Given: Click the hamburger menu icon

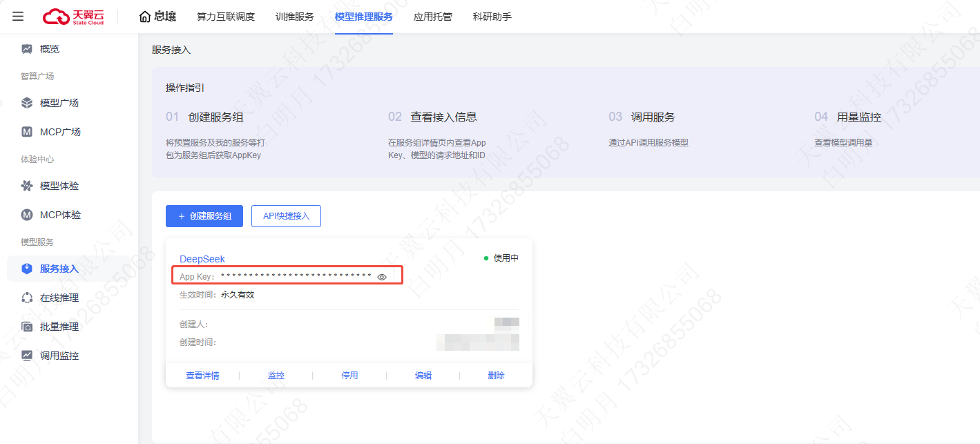Looking at the screenshot, I should click(x=18, y=17).
